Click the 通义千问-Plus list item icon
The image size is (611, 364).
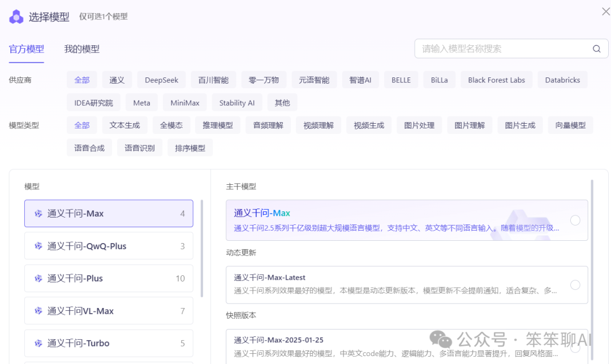[38, 278]
